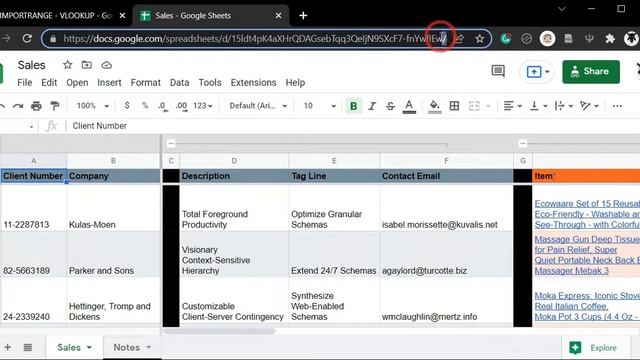This screenshot has width=640, height=360.
Task: Reload the browser page
Action: [27, 38]
